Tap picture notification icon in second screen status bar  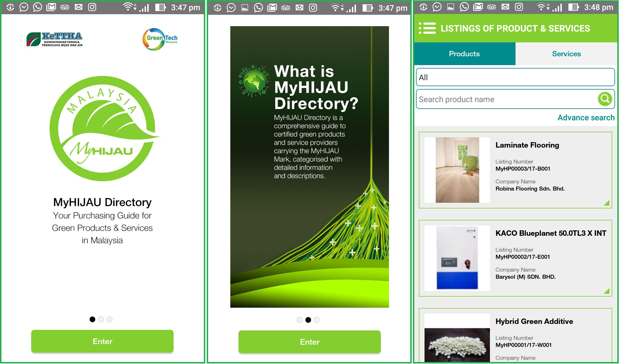(x=245, y=8)
